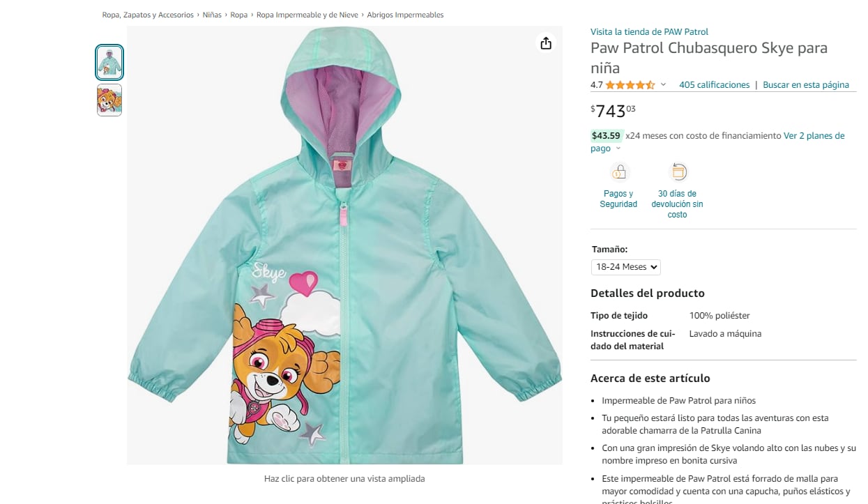
Task: Select the second Skye close-up thumbnail
Action: pyautogui.click(x=109, y=100)
